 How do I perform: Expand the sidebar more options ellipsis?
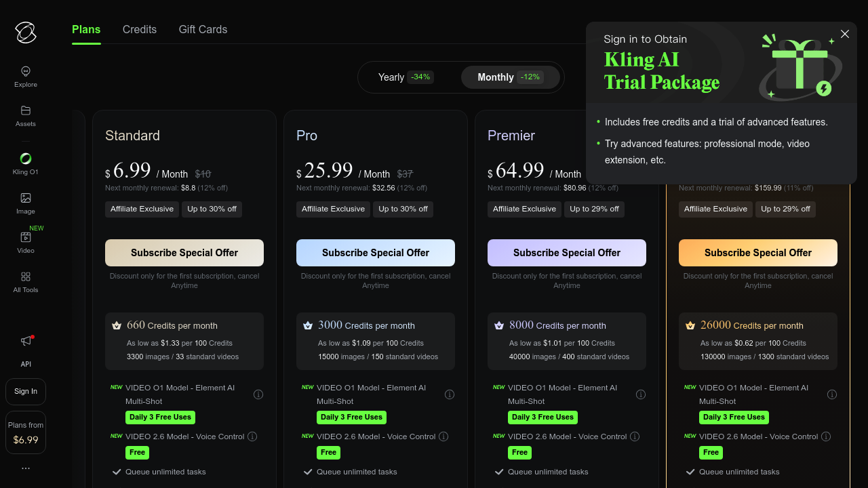[26, 468]
